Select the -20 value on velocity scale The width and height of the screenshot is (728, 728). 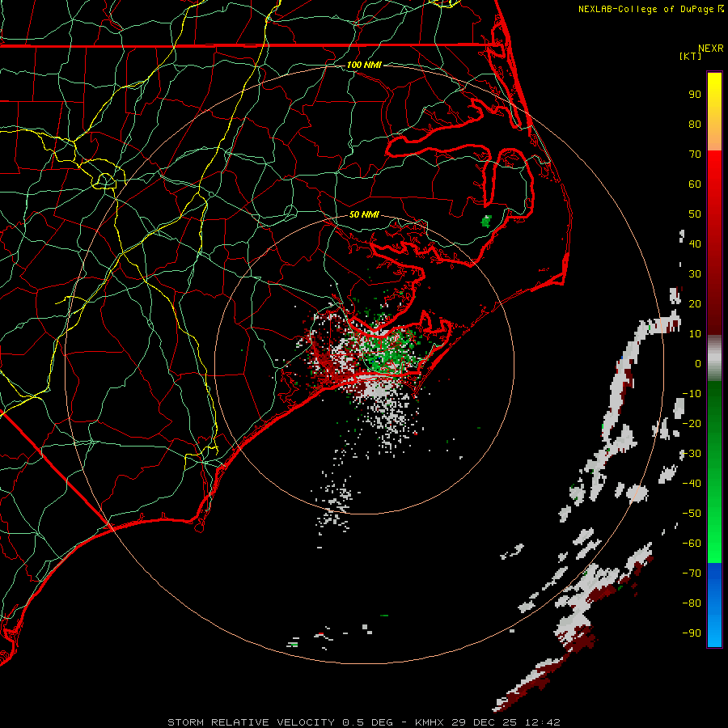click(692, 423)
